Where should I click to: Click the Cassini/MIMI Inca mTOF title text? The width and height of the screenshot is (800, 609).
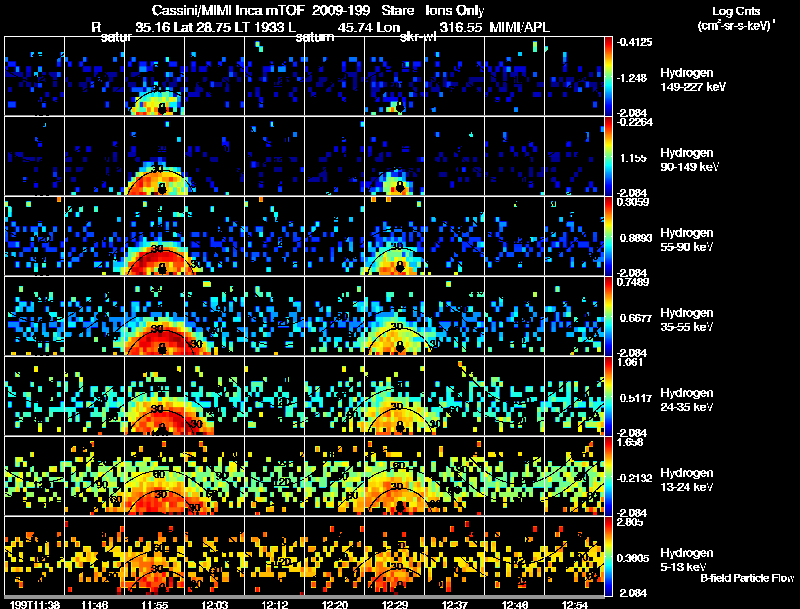pyautogui.click(x=228, y=10)
